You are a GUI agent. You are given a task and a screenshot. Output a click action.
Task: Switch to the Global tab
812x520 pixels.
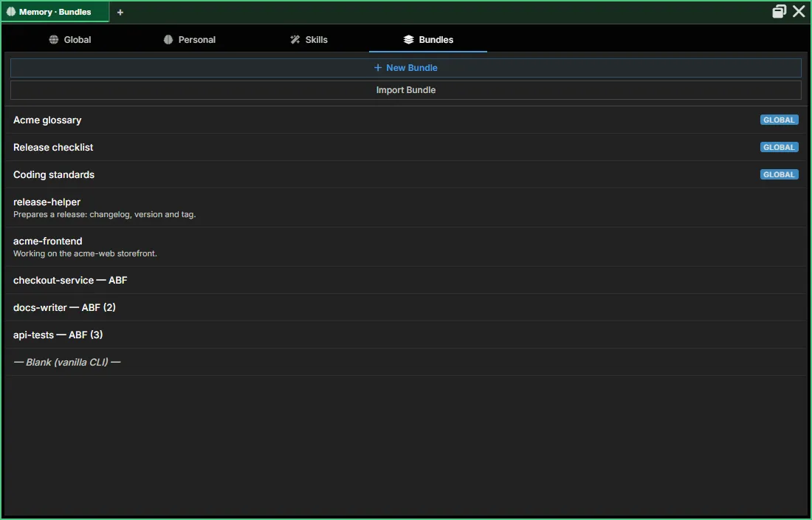(70, 40)
